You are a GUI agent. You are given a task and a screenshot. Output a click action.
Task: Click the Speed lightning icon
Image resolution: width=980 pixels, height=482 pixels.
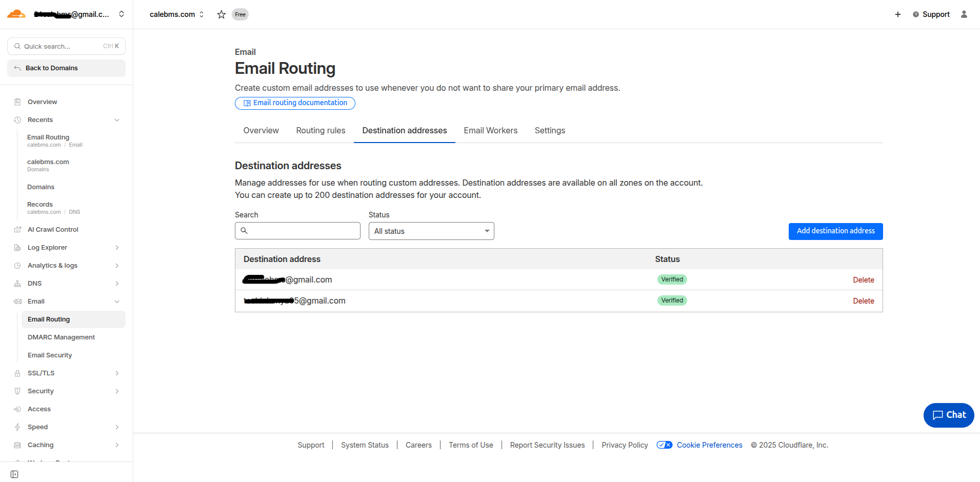(17, 427)
